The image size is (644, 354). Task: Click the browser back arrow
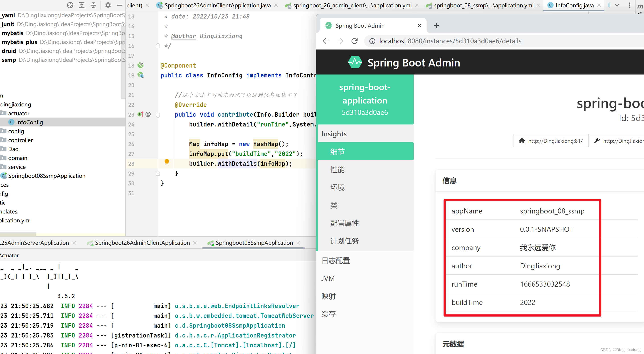tap(326, 41)
